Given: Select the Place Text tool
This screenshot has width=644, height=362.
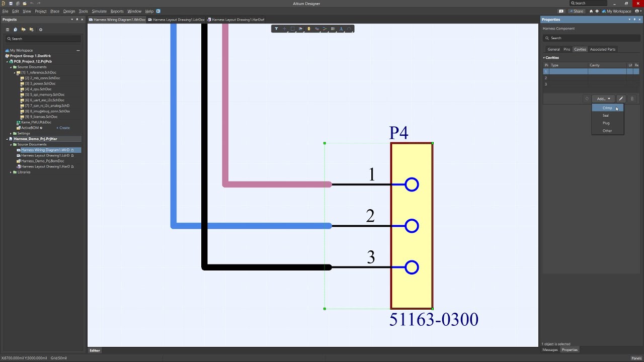Looking at the screenshot, I should pos(341,29).
